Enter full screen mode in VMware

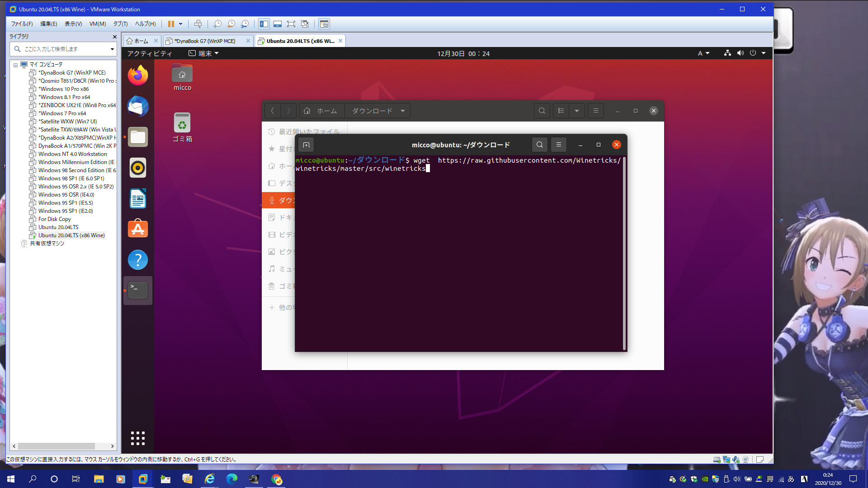point(291,24)
